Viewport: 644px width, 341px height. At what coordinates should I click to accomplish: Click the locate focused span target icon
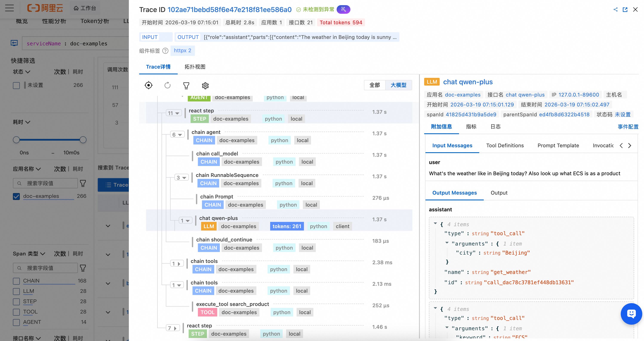(148, 85)
